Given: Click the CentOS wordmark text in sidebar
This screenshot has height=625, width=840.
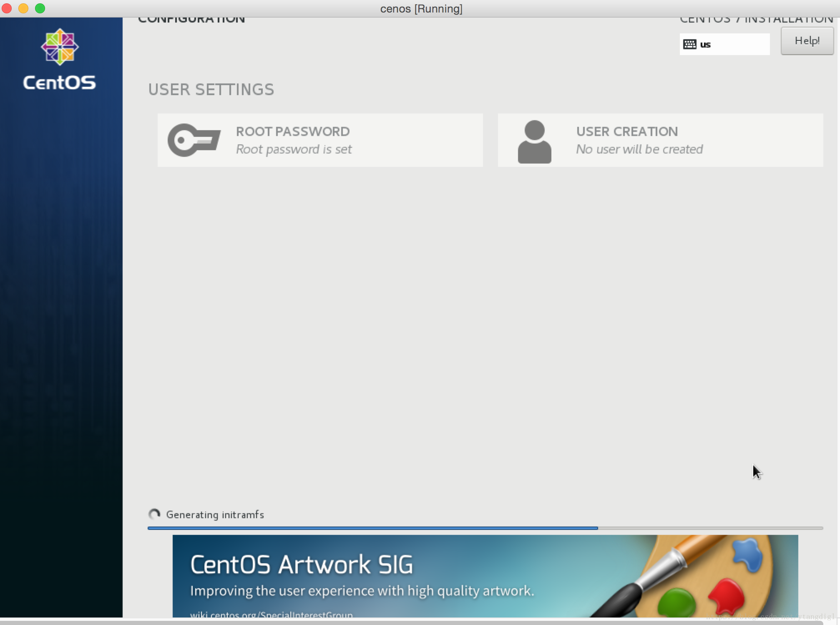Looking at the screenshot, I should point(59,83).
